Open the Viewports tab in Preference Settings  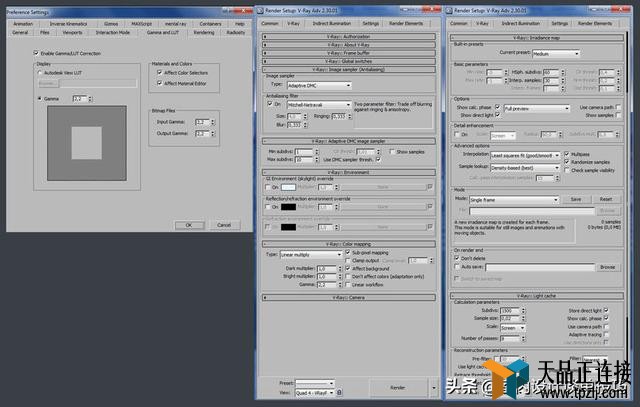tap(72, 32)
